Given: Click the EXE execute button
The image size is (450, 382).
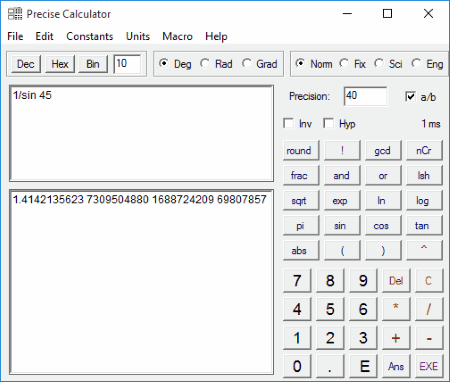Looking at the screenshot, I should tap(429, 366).
